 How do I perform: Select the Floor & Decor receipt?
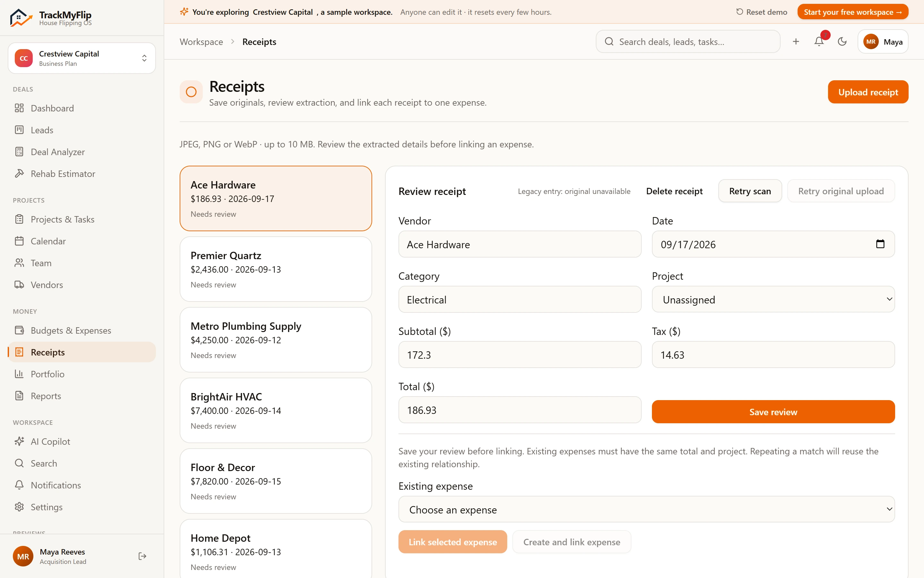[276, 481]
